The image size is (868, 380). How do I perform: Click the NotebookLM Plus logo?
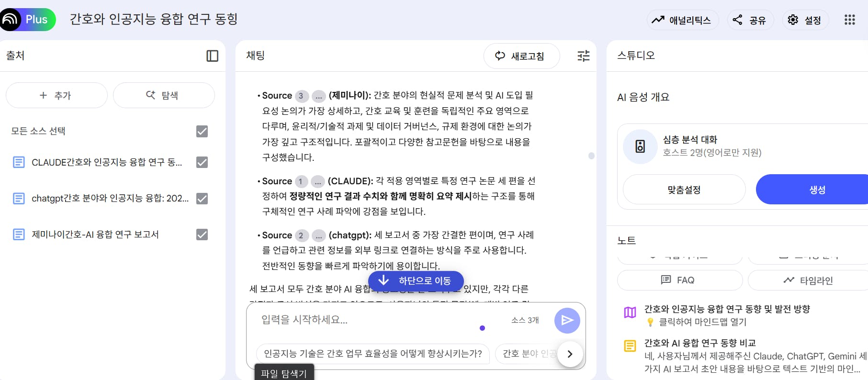(28, 20)
